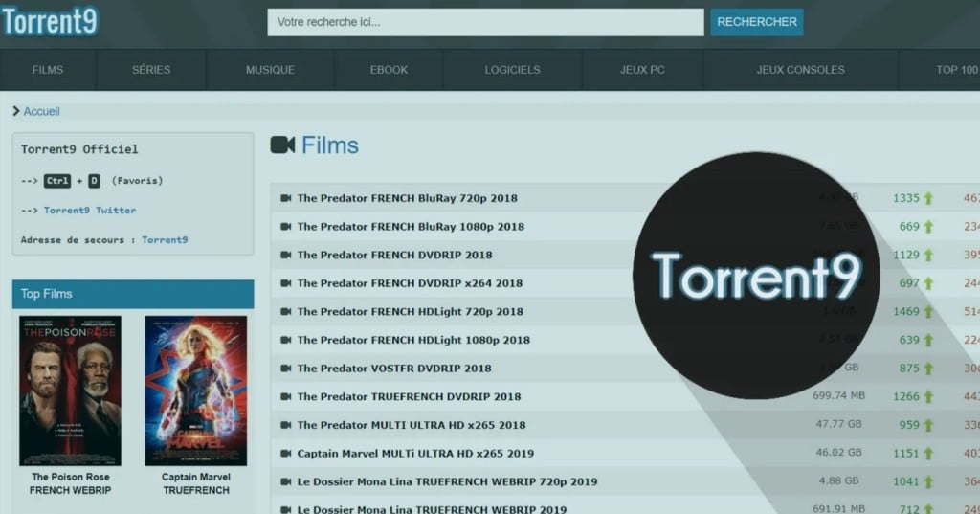
Task: Click the 47.77 GB size value
Action: click(838, 424)
